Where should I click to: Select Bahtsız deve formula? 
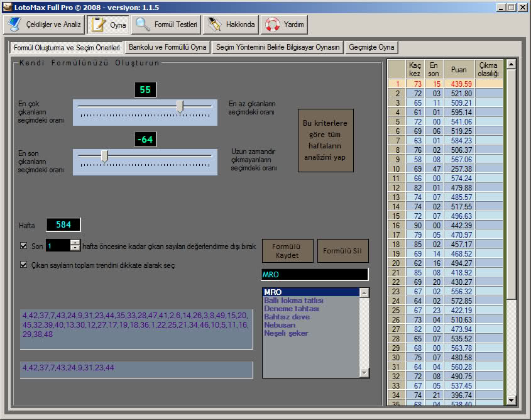tap(311, 317)
